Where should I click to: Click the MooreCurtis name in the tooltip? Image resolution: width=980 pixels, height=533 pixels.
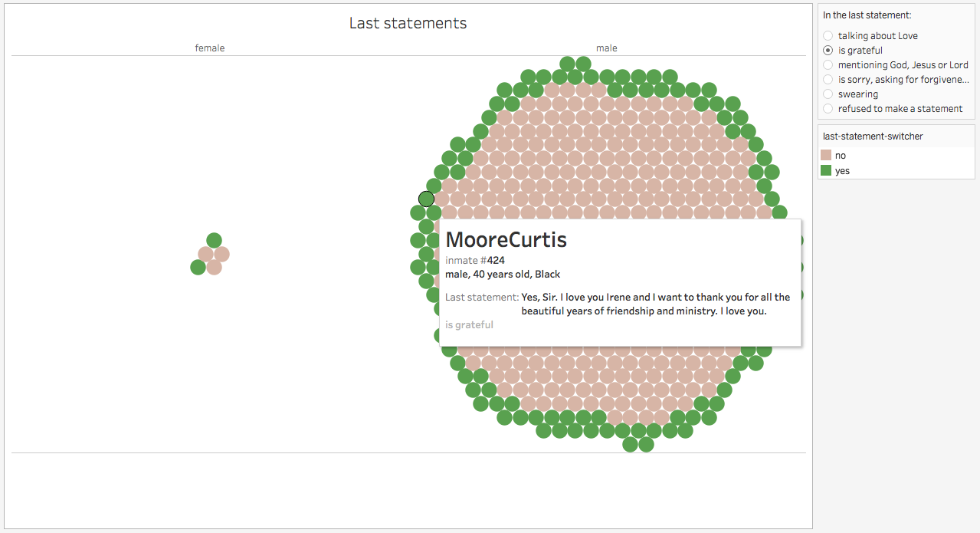(x=506, y=239)
